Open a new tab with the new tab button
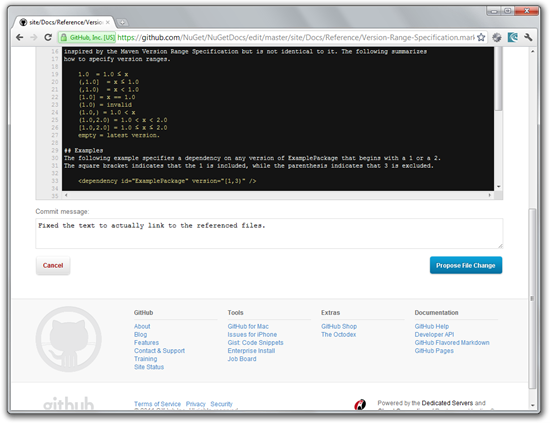The image size is (550, 423). coord(122,22)
